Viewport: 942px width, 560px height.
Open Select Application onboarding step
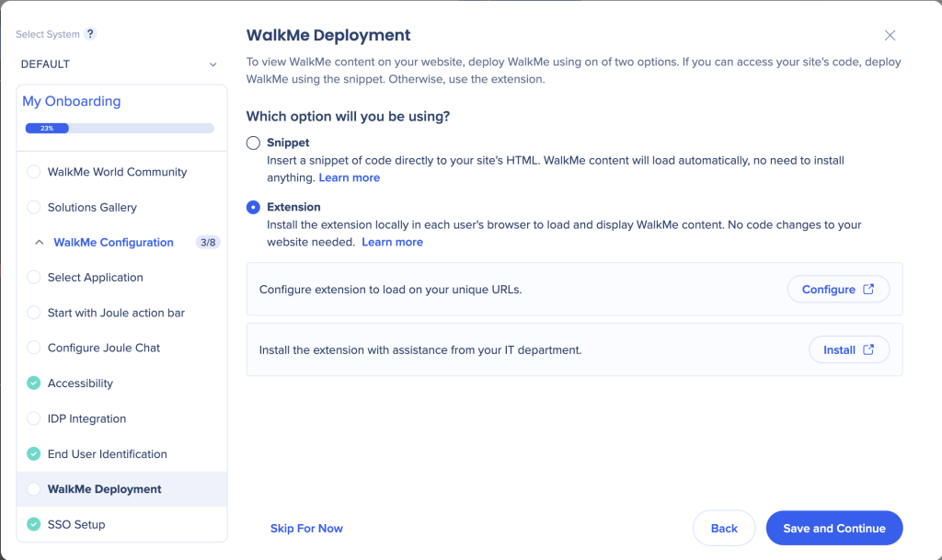(96, 278)
